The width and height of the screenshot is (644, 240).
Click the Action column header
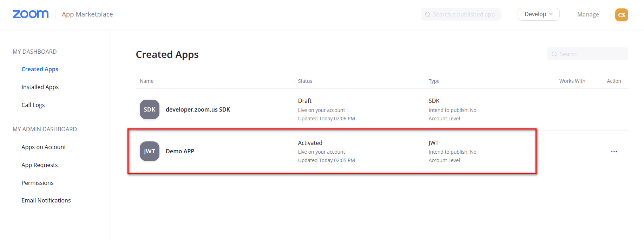[614, 81]
